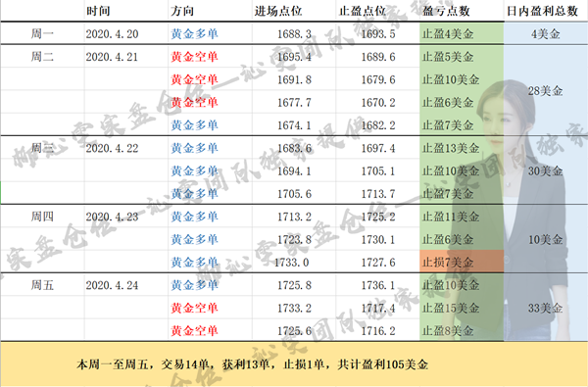Click entry price 1695.4
This screenshot has height=387, width=588.
coord(294,57)
